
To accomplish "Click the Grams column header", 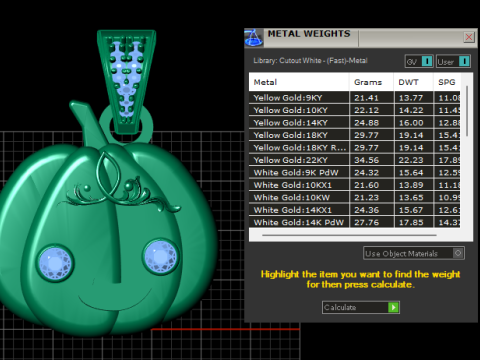I will tap(371, 82).
